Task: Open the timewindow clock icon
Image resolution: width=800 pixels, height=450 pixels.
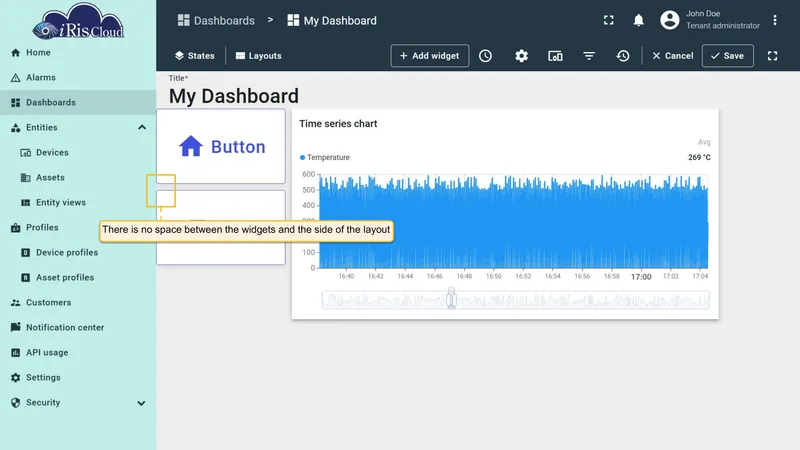Action: [485, 56]
